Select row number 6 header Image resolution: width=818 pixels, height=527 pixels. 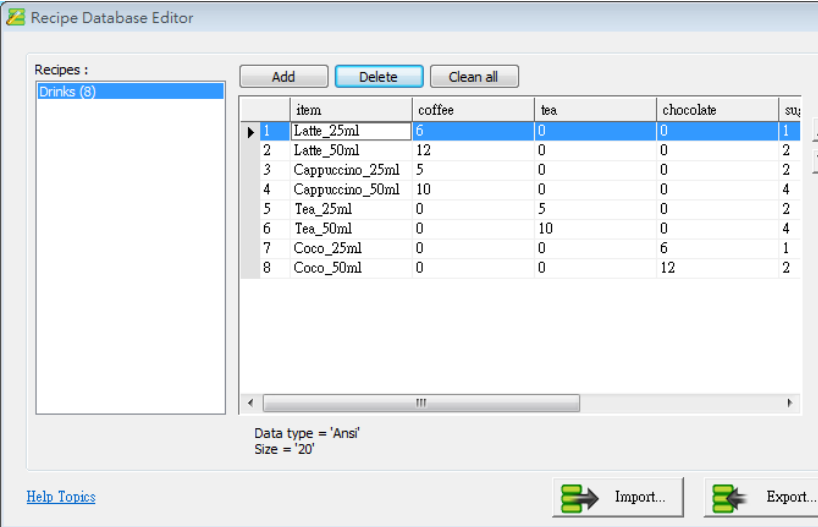275,229
